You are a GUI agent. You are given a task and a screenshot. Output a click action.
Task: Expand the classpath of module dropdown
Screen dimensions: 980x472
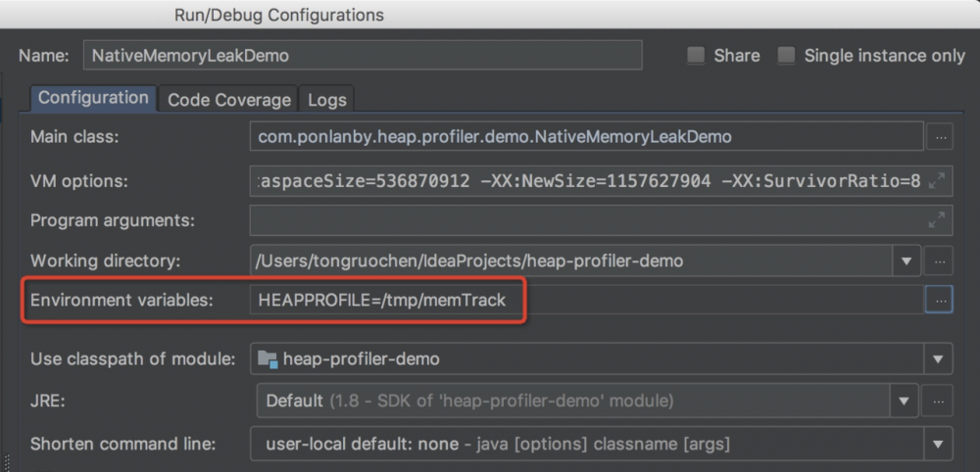coord(938,359)
